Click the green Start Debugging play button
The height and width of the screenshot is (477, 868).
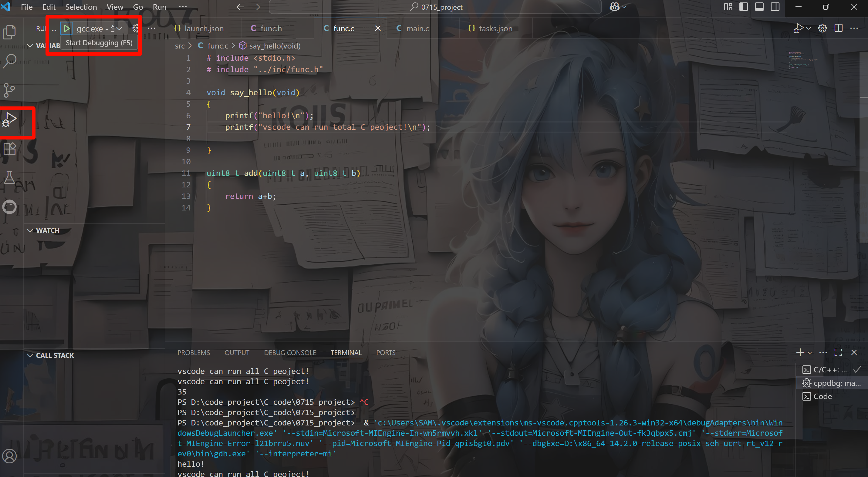[x=66, y=28]
